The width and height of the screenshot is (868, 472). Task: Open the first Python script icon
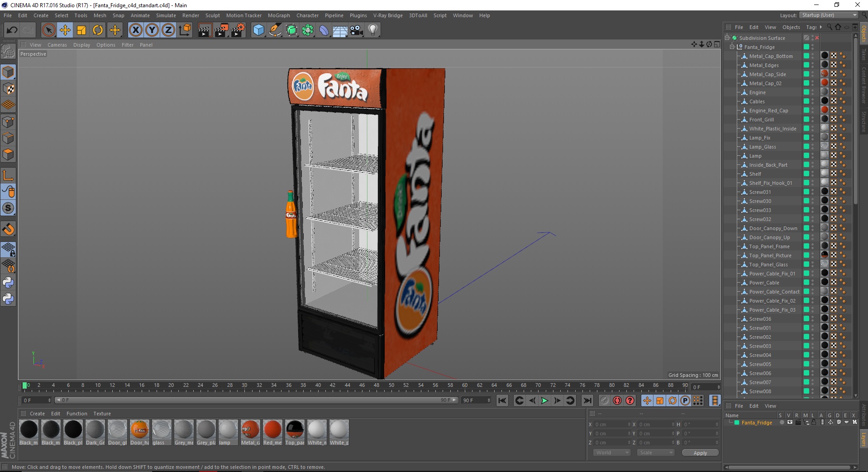8,283
